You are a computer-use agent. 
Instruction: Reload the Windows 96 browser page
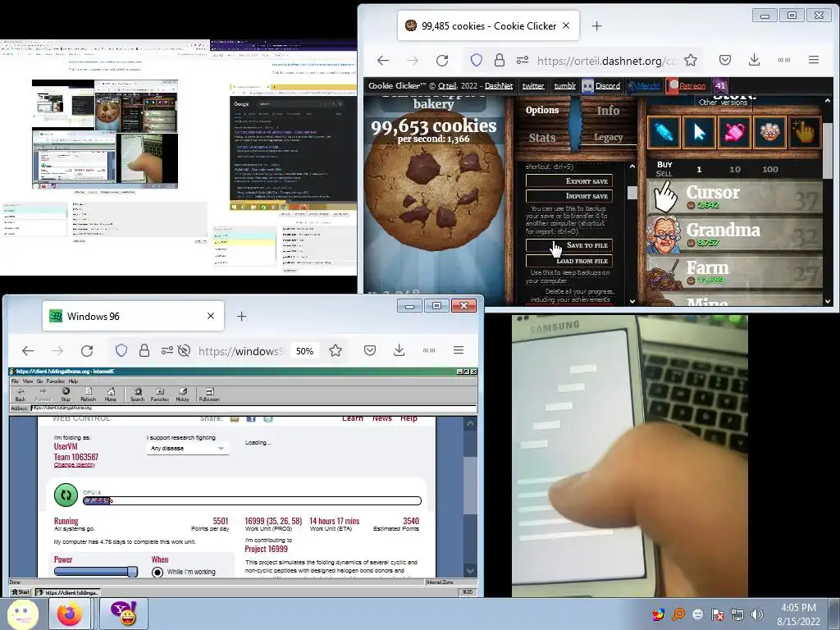pos(87,351)
